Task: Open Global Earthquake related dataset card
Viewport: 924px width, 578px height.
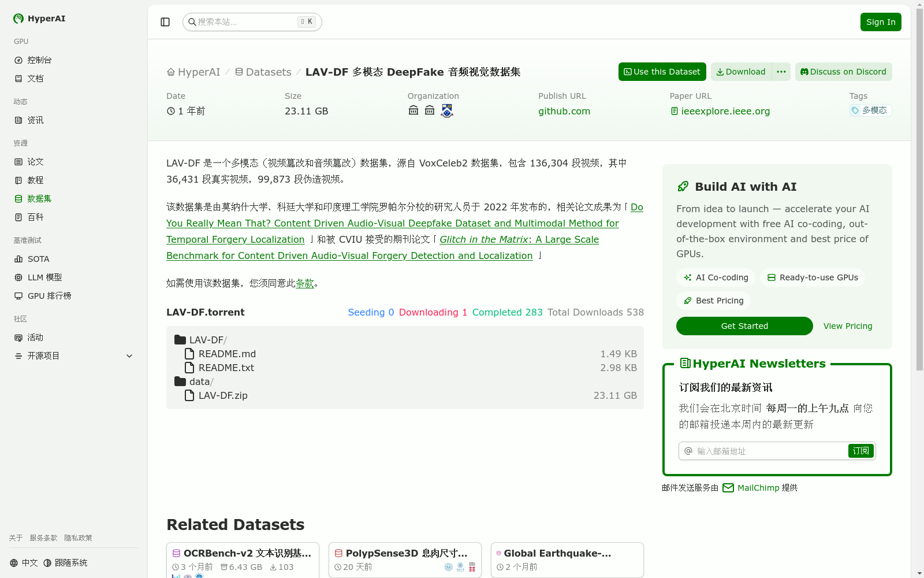Action: (x=567, y=560)
